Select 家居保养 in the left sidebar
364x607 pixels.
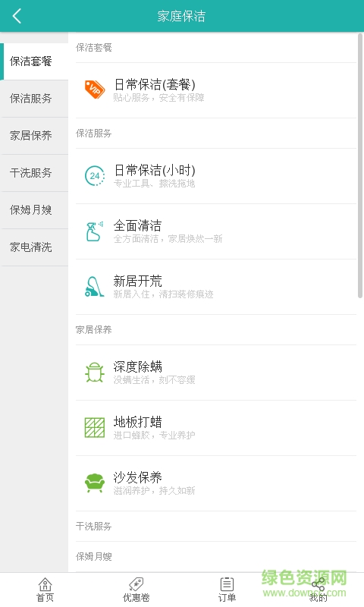pos(34,136)
